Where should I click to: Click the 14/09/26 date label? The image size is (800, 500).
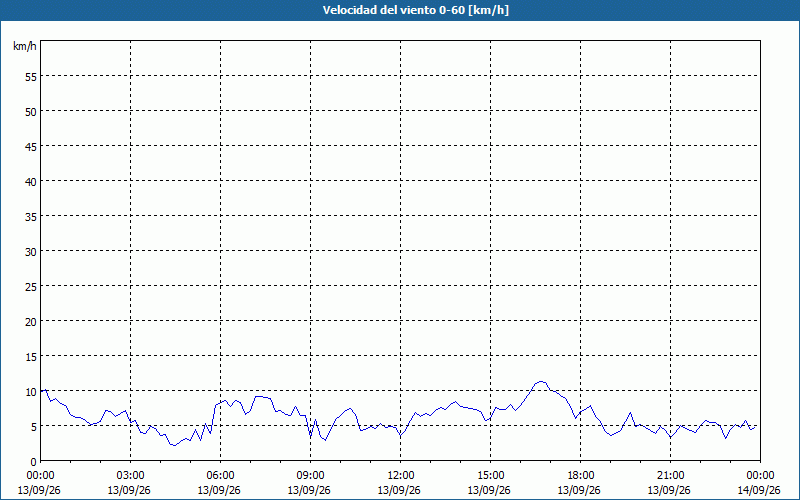[x=759, y=490]
